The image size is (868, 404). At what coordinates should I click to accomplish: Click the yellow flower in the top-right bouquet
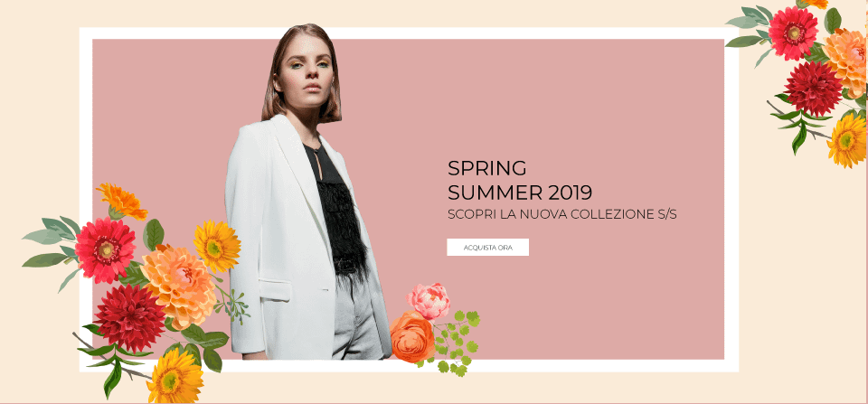(847, 141)
